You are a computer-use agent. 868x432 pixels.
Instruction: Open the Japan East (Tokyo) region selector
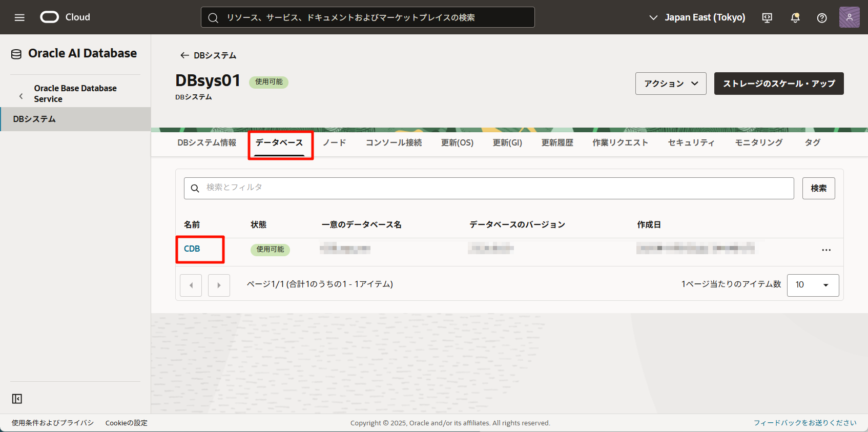697,17
